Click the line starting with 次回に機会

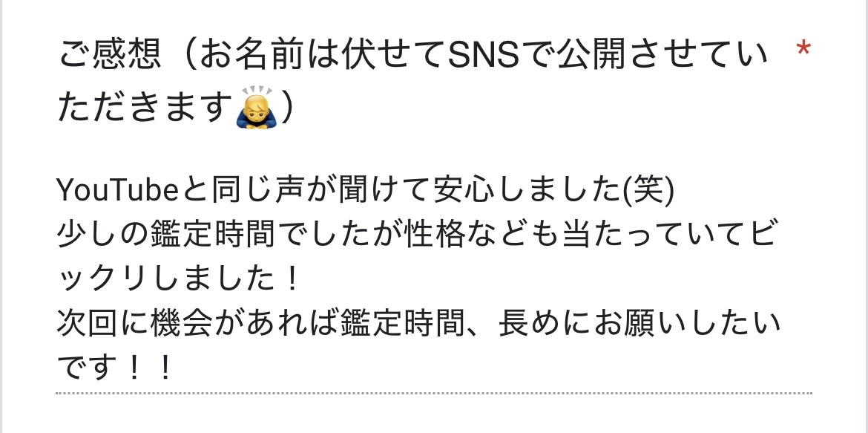(x=419, y=325)
